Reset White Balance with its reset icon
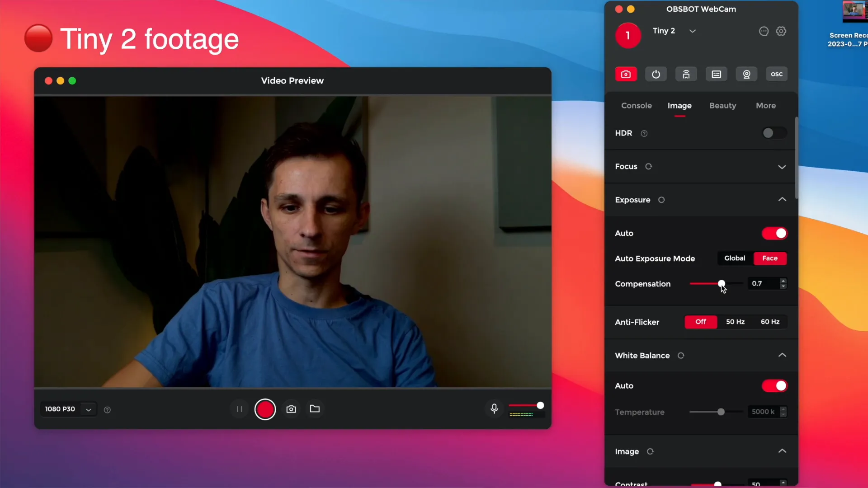The image size is (868, 488). (x=681, y=356)
